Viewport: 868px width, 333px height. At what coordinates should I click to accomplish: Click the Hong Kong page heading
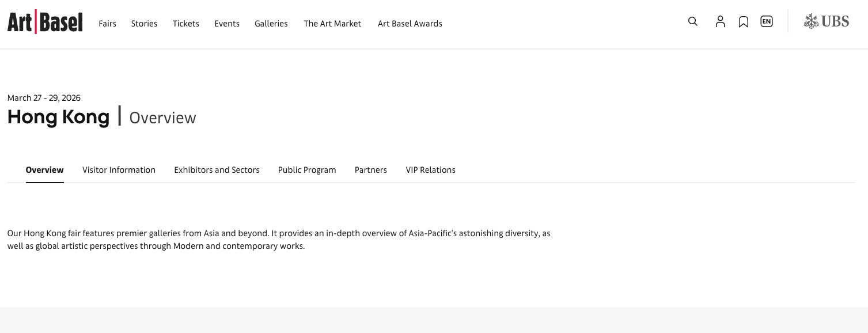pos(58,118)
